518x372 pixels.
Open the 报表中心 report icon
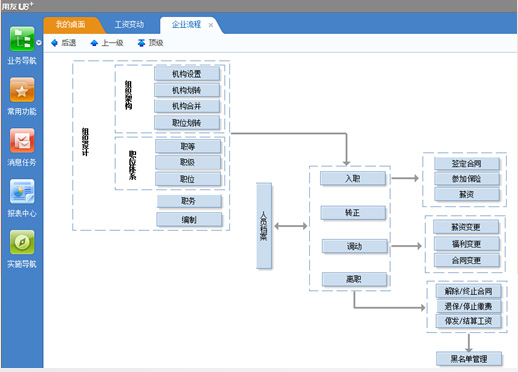pos(22,191)
